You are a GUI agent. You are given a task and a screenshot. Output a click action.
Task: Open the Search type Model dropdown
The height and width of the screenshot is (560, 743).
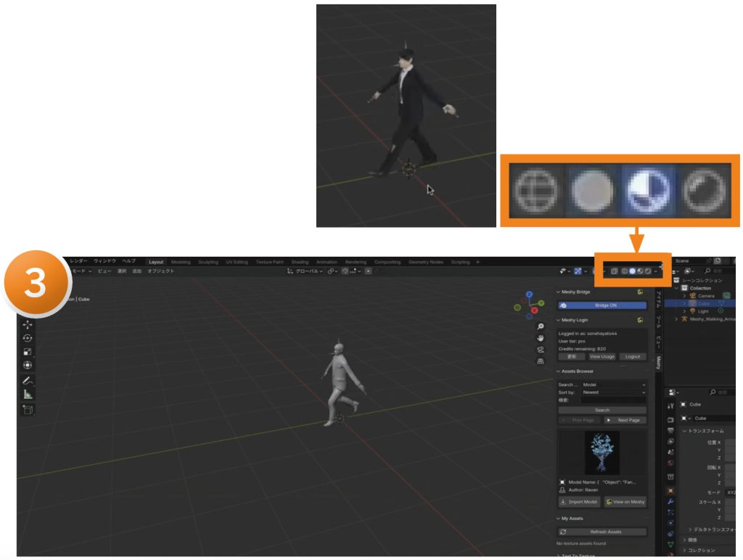[614, 384]
